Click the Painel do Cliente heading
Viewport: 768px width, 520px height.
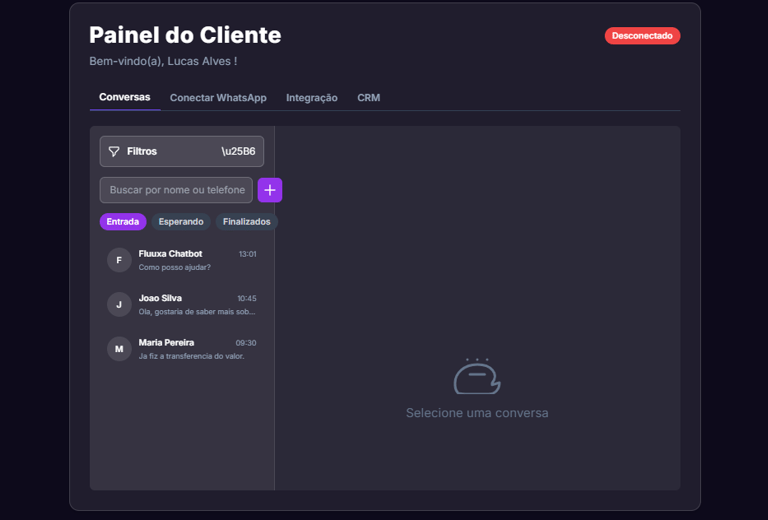[185, 35]
